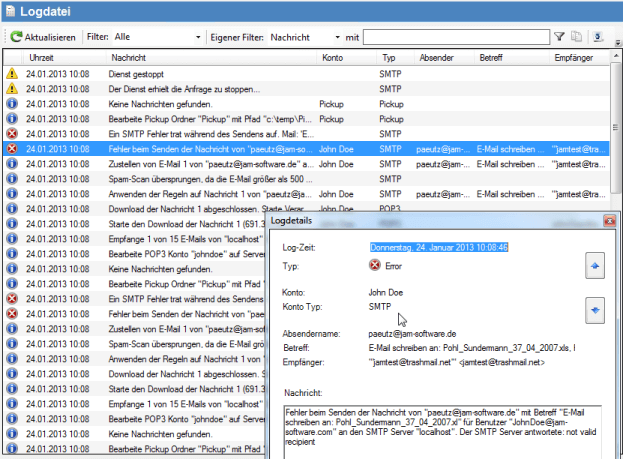Screen dimensions: 623x459
Task: Click the copy log icon in toolbar
Action: (x=577, y=37)
